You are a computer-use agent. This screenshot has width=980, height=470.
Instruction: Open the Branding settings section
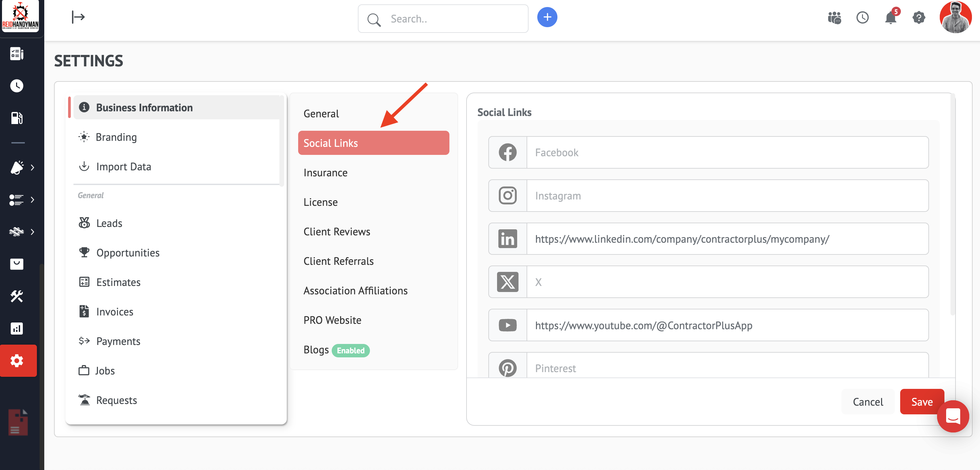(x=116, y=137)
